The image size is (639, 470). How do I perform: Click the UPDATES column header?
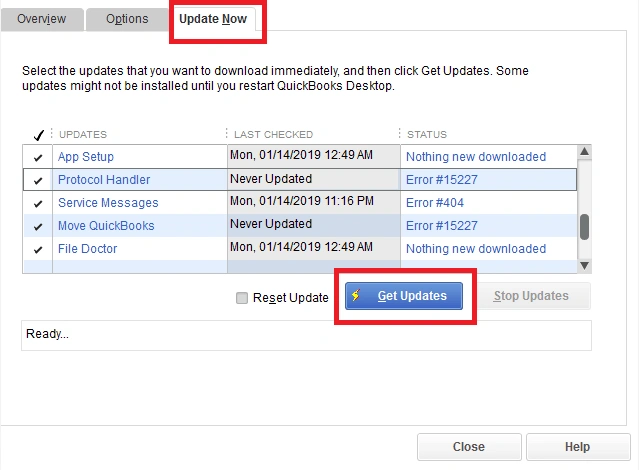[83, 135]
